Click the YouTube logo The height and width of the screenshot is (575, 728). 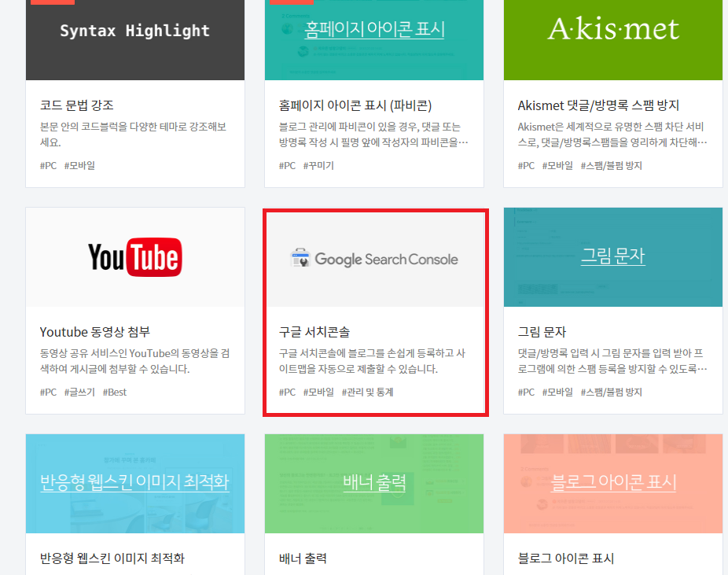135,257
